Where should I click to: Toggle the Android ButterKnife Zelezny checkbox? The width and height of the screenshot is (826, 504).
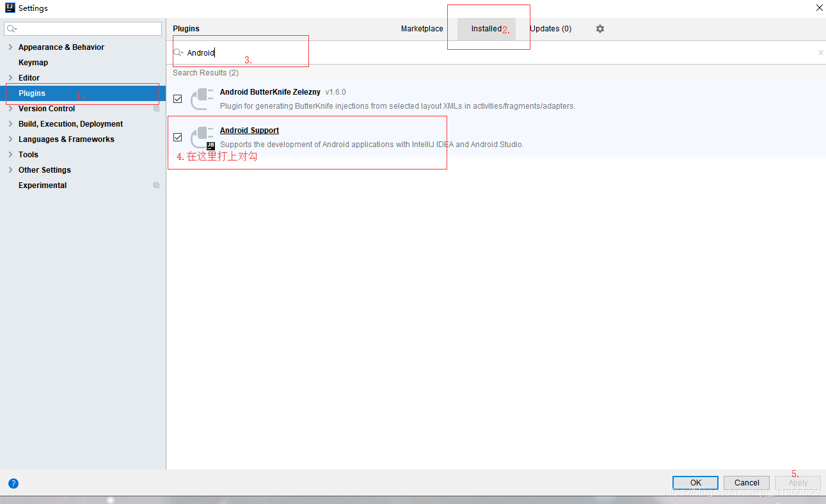click(x=178, y=99)
